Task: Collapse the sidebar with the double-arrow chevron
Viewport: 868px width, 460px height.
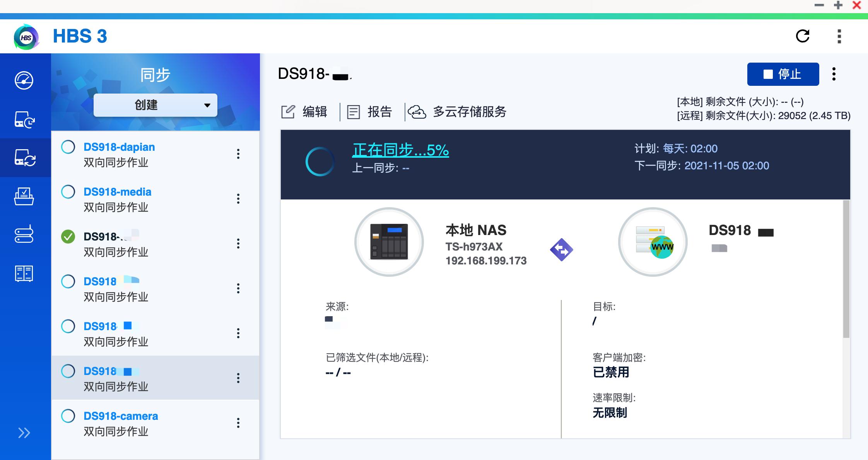Action: click(24, 433)
